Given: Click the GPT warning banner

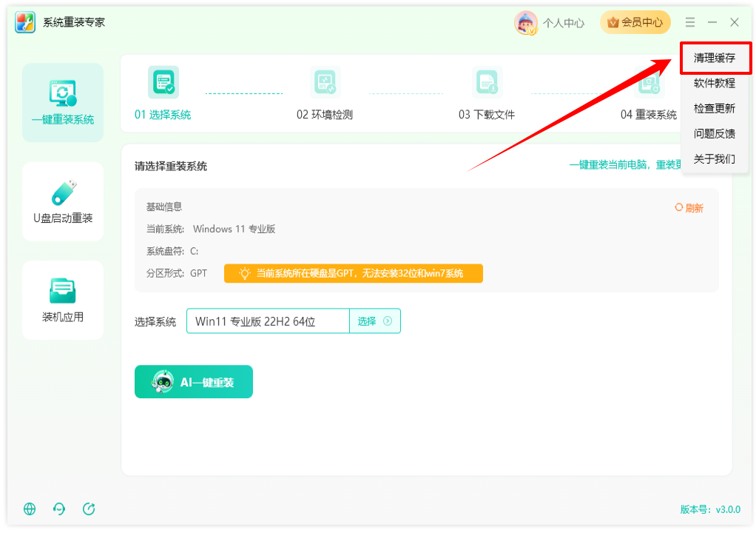Looking at the screenshot, I should click(x=354, y=273).
